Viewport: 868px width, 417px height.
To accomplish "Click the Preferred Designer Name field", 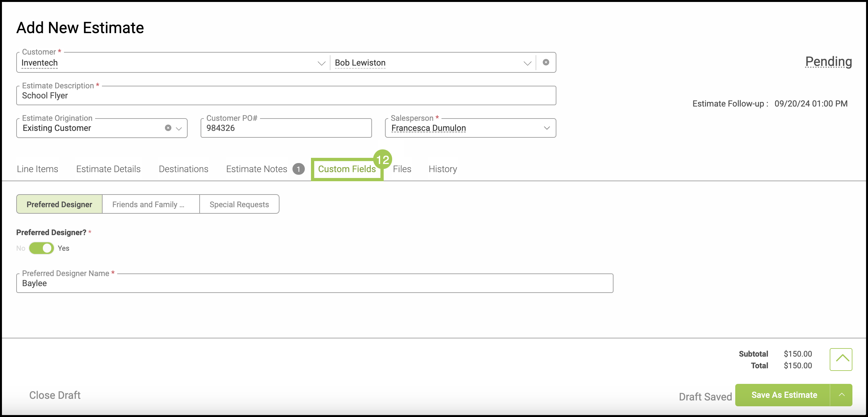I will [x=314, y=283].
